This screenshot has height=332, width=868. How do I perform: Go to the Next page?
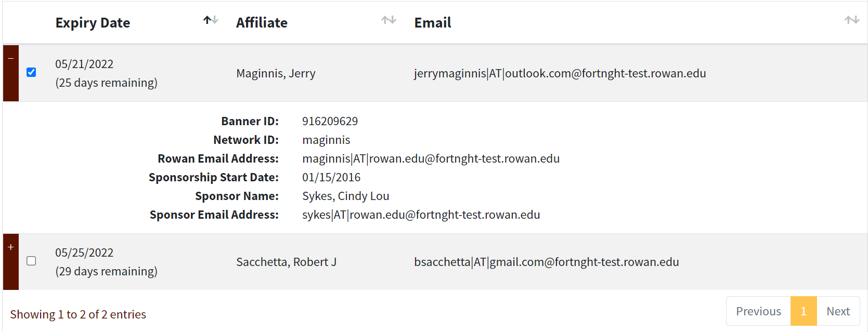pos(838,311)
